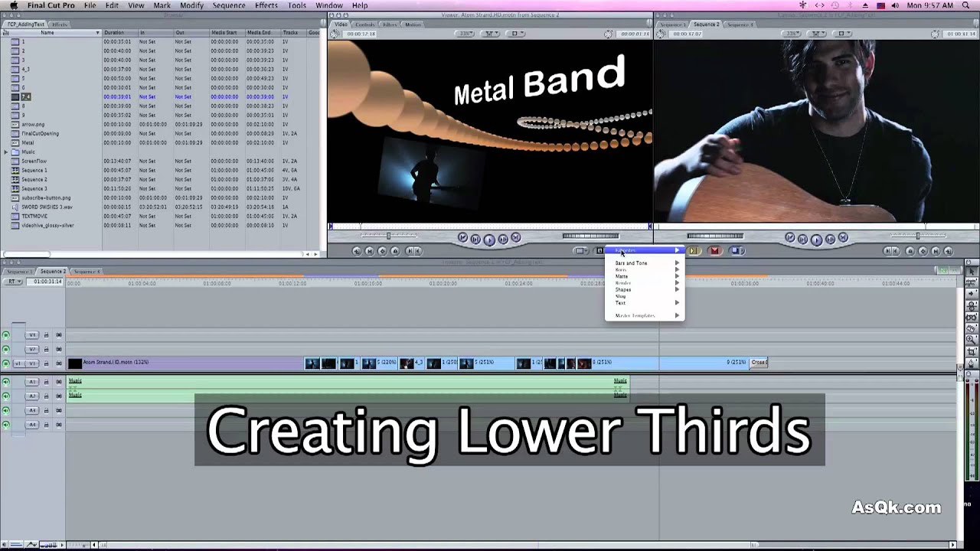This screenshot has height=551, width=980.
Task: Open the Shapes generator submenu
Action: click(644, 289)
